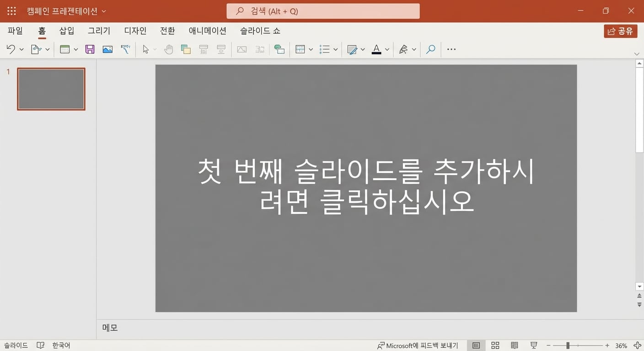This screenshot has height=351, width=644.
Task: Expand the ribbon with the chevron at right
Action: click(x=637, y=54)
